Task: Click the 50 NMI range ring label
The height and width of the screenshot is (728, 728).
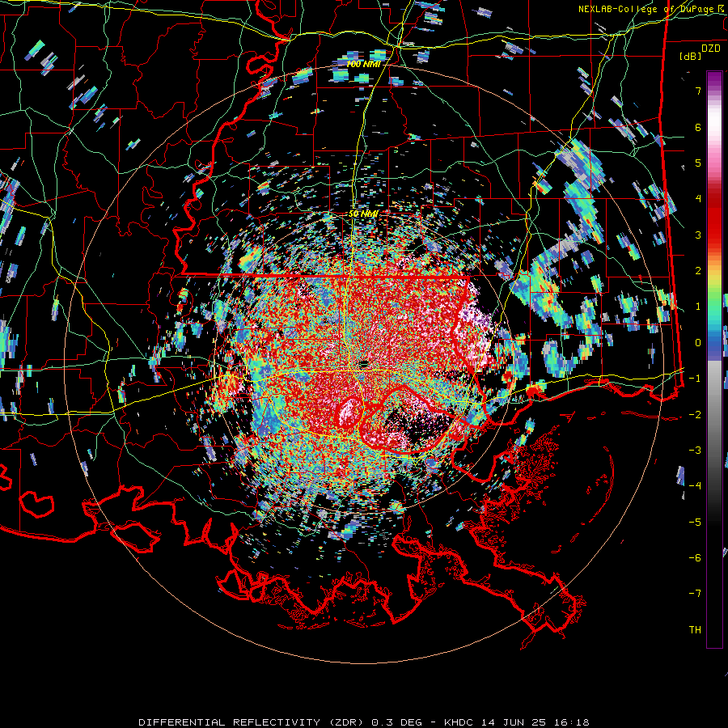Action: point(363,214)
